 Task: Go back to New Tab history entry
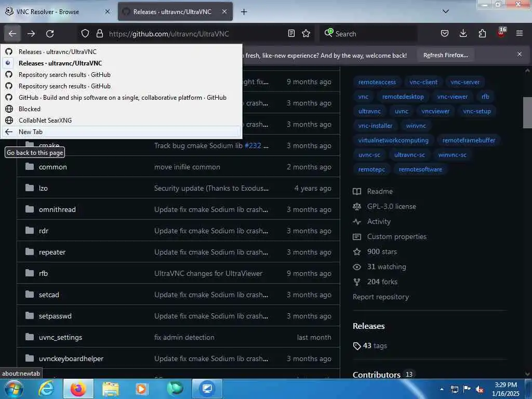pyautogui.click(x=122, y=131)
